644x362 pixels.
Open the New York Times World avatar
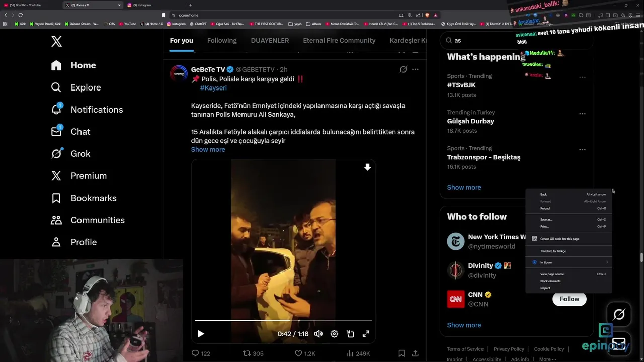click(x=456, y=242)
